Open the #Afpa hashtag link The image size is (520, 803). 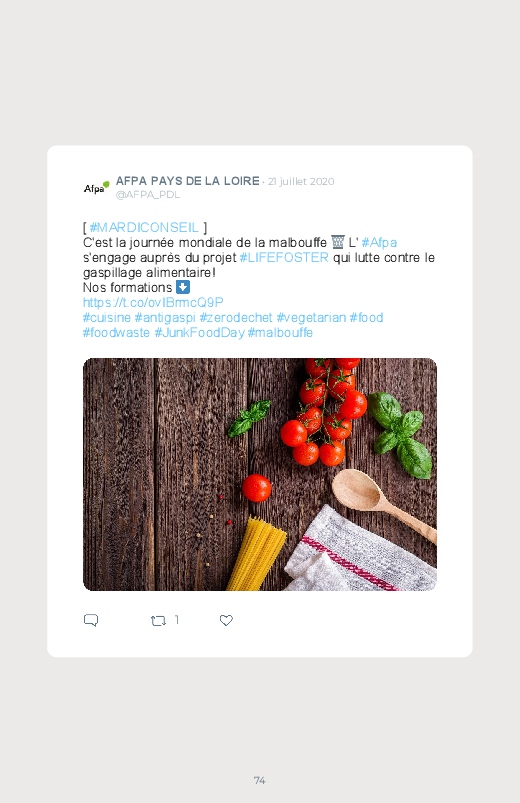click(379, 242)
